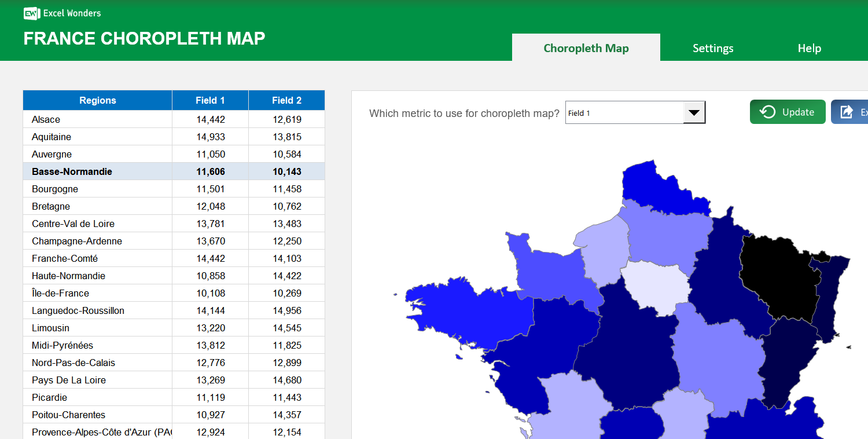
Task: Switch to the Settings tab
Action: click(713, 48)
